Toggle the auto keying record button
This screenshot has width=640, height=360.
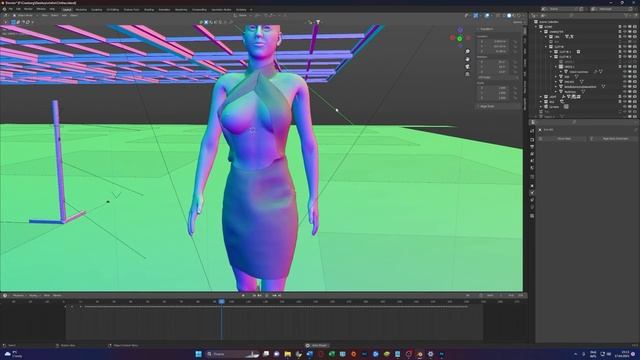point(243,296)
